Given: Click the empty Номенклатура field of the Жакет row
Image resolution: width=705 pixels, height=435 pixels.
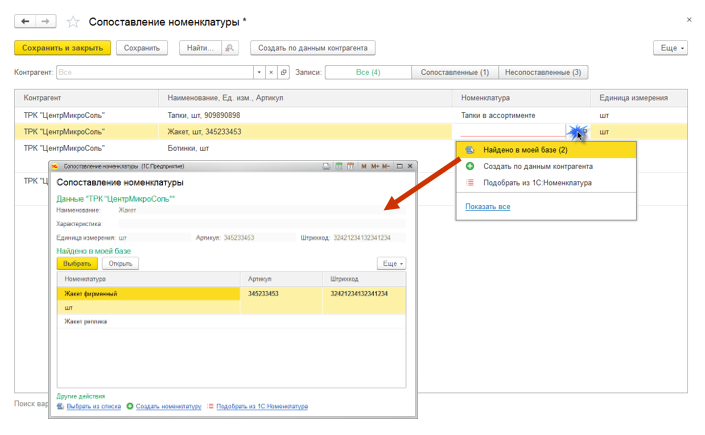Looking at the screenshot, I should [x=512, y=131].
